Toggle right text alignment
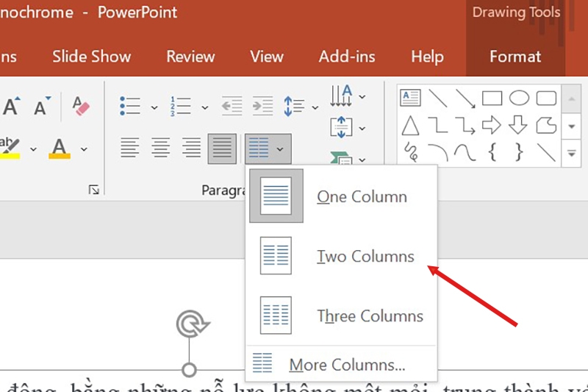This screenshot has width=588, height=392. (x=191, y=148)
